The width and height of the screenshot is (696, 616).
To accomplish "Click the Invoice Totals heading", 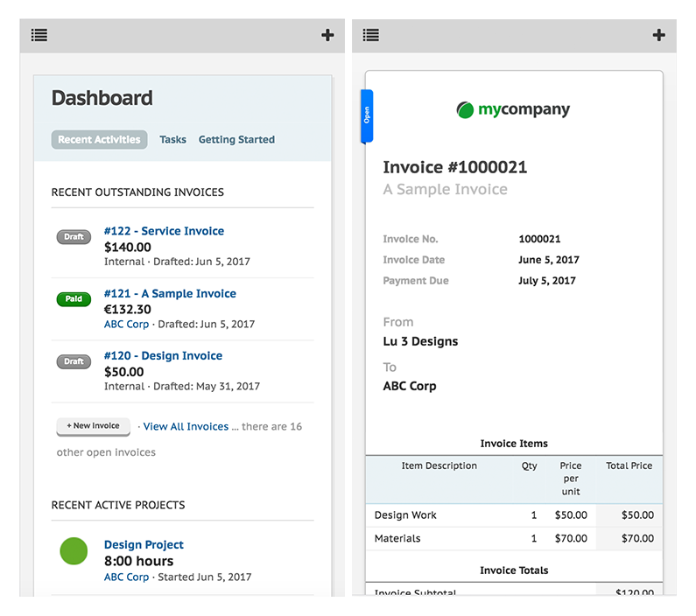I will pos(514,570).
